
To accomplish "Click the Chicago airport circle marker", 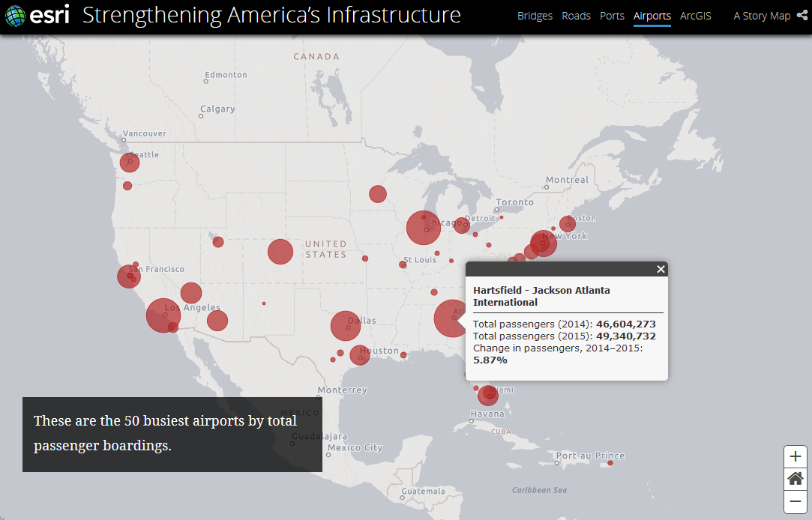I will [x=423, y=228].
